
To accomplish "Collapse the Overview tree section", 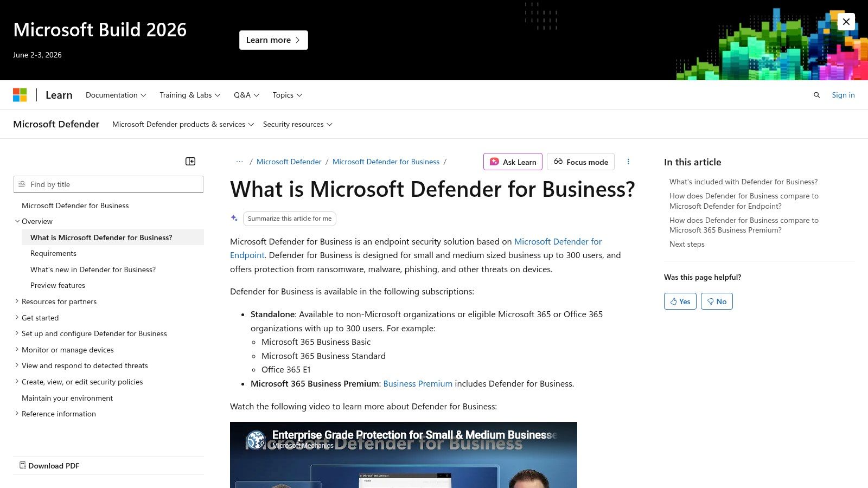I will (17, 221).
